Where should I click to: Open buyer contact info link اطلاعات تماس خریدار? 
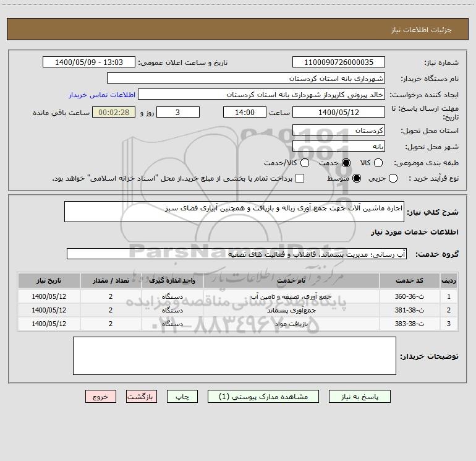[102, 95]
